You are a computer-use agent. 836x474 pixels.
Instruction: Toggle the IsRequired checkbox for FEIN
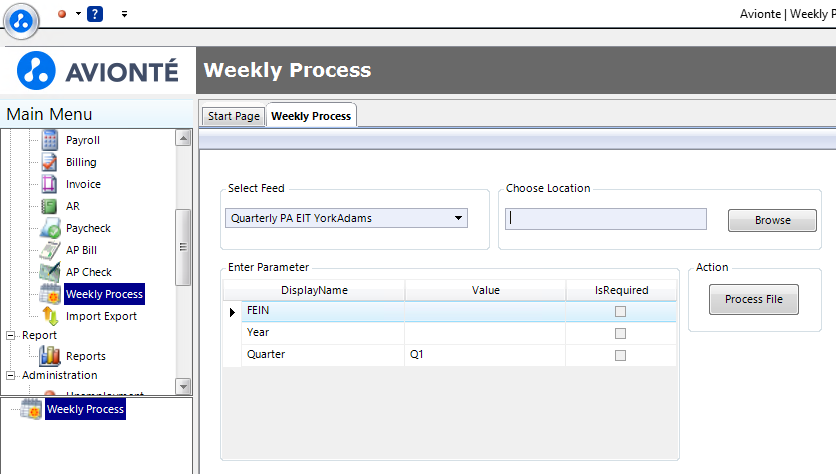point(620,311)
